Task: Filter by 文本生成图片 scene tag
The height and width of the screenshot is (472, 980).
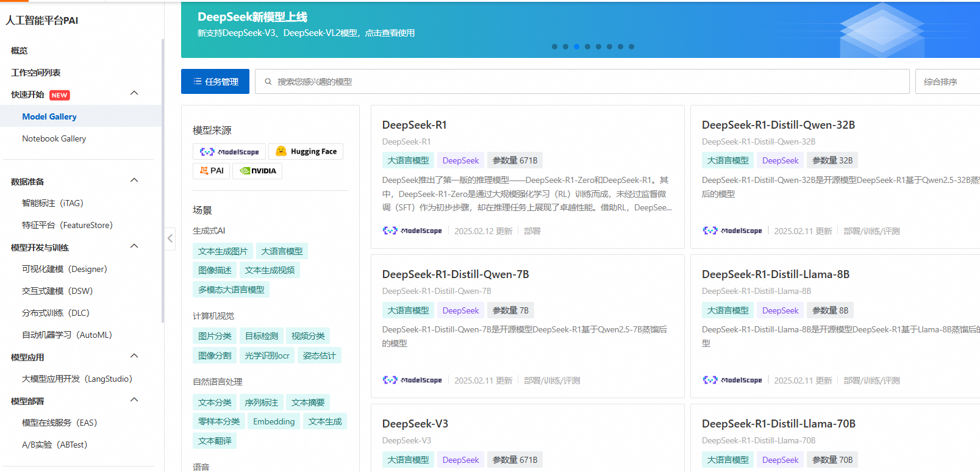Action: [x=223, y=251]
